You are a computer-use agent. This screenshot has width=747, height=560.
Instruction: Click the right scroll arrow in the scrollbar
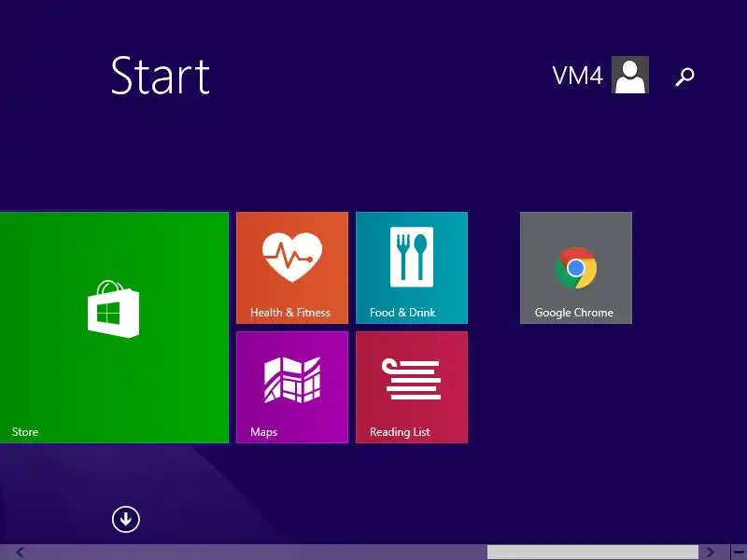click(710, 553)
